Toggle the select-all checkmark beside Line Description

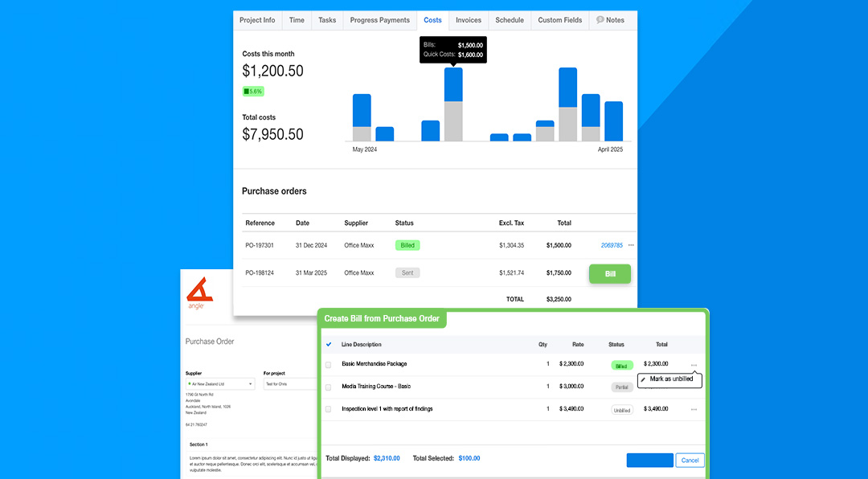(x=329, y=345)
